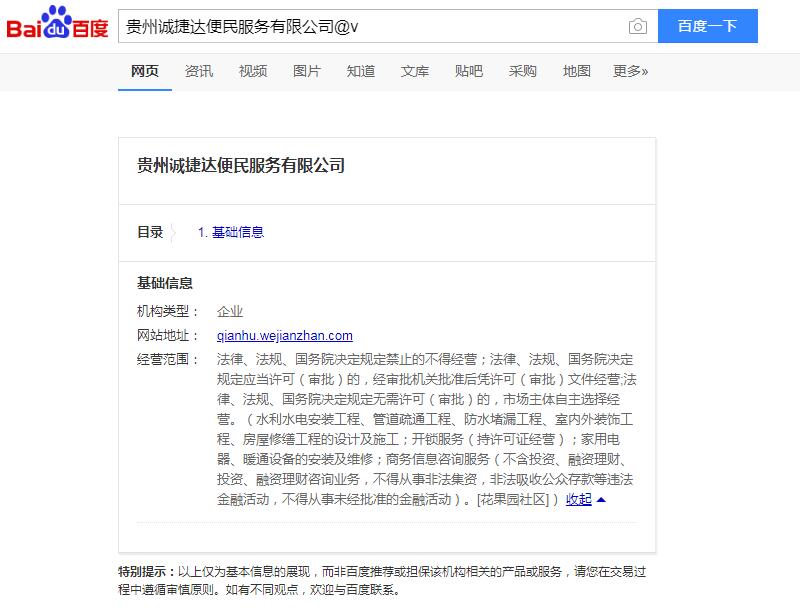Select the 网页 tab
The width and height of the screenshot is (800, 610).
tap(145, 71)
